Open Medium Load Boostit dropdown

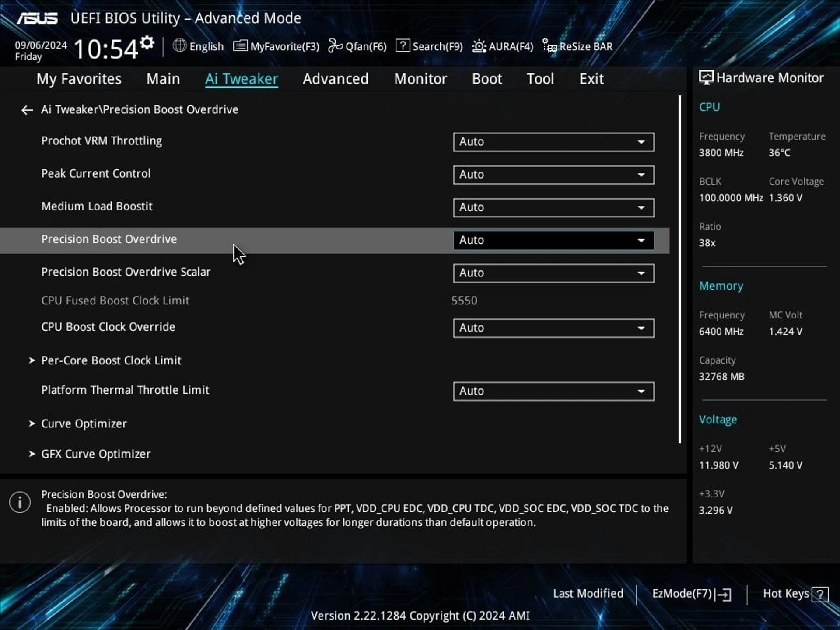coord(553,207)
